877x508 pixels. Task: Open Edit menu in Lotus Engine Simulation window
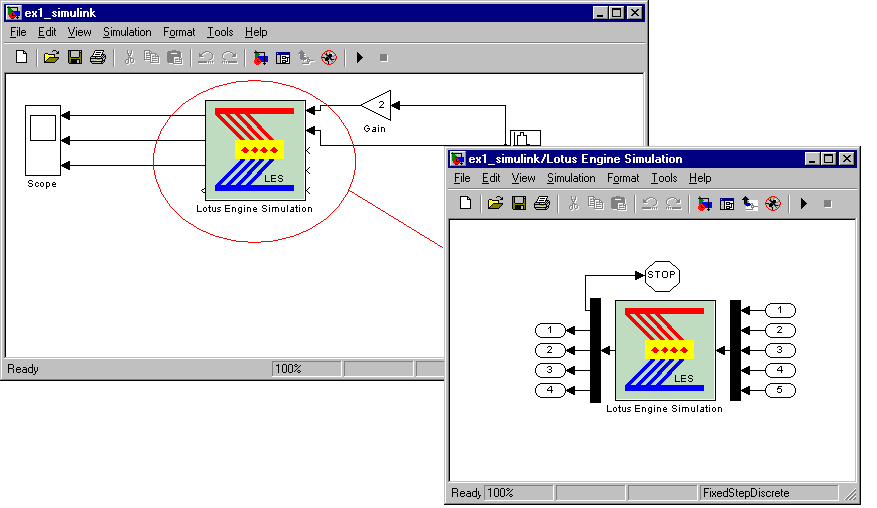point(491,178)
